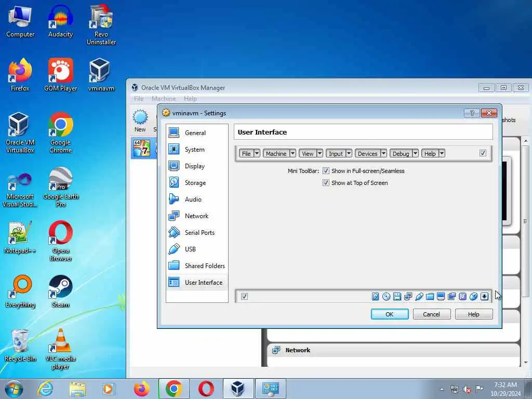Image resolution: width=532 pixels, height=399 pixels.
Task: Open Serial Ports settings category
Action: 197,232
